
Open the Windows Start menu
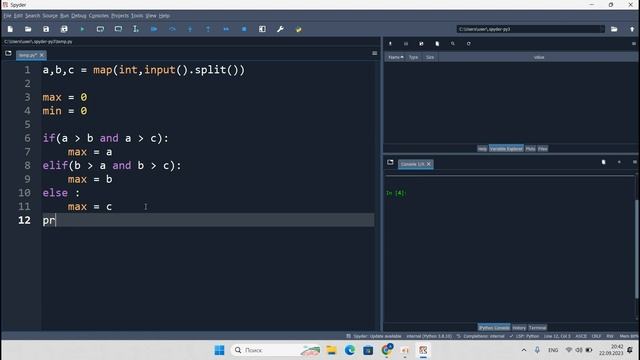pos(219,350)
